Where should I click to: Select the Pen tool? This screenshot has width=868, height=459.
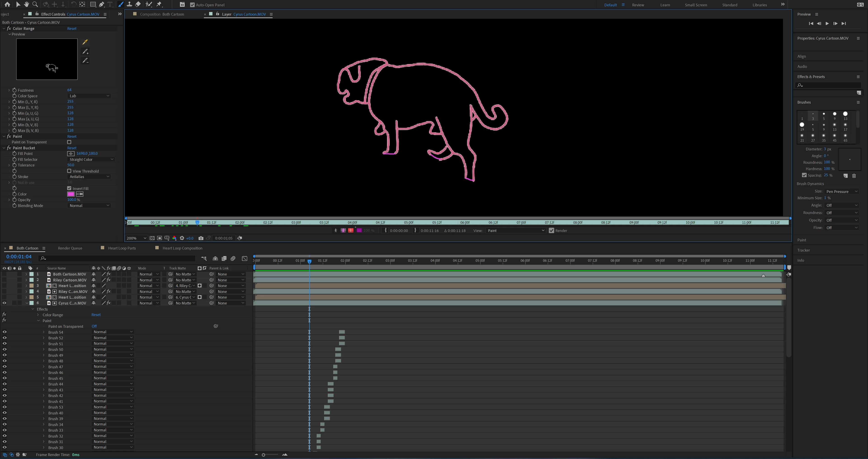point(101,4)
